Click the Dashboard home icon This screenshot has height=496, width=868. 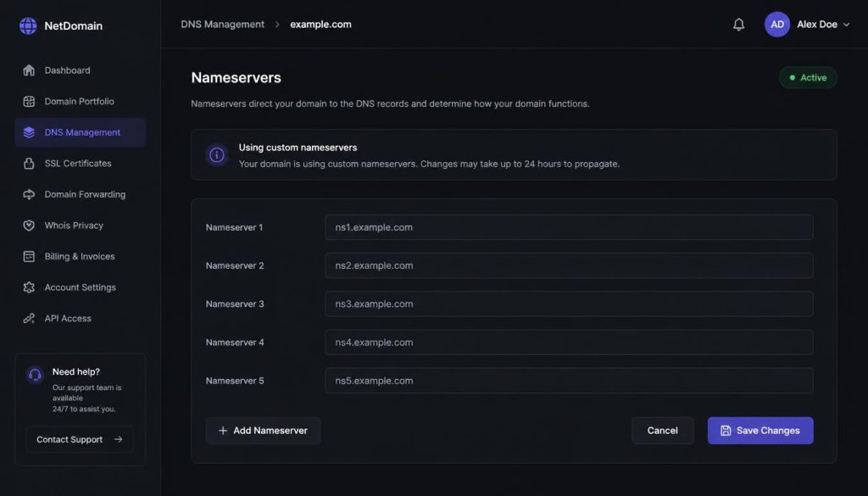pos(29,70)
